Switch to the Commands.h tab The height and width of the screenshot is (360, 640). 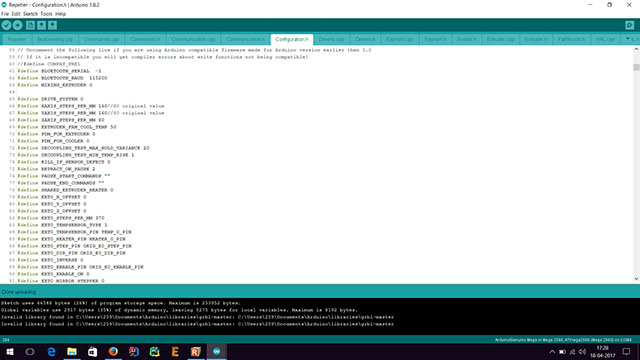click(146, 40)
